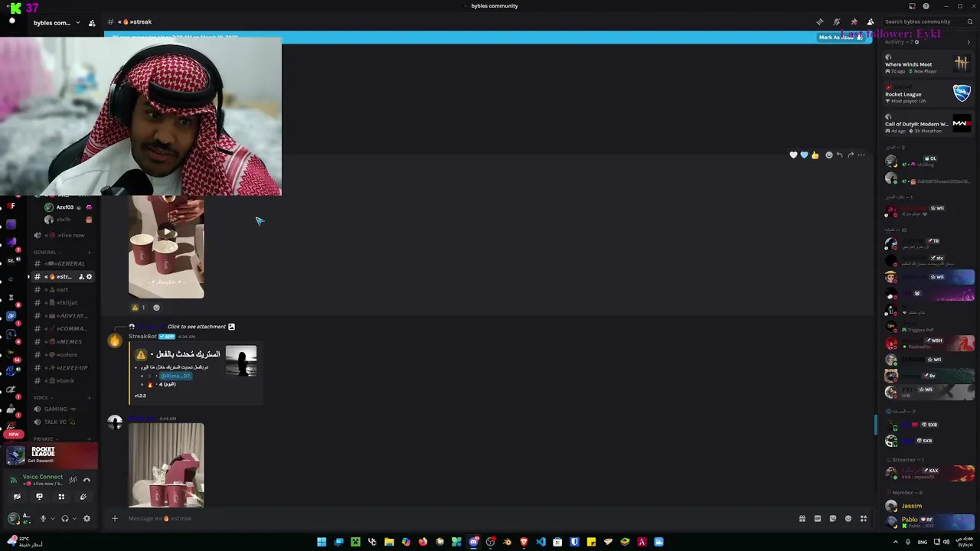Screen dimensions: 980x551
Task: Open Discord Help icon
Action: pos(926,6)
